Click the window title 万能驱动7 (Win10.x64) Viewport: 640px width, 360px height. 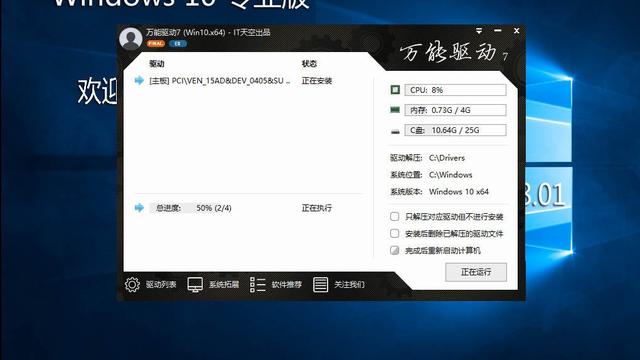[x=186, y=32]
